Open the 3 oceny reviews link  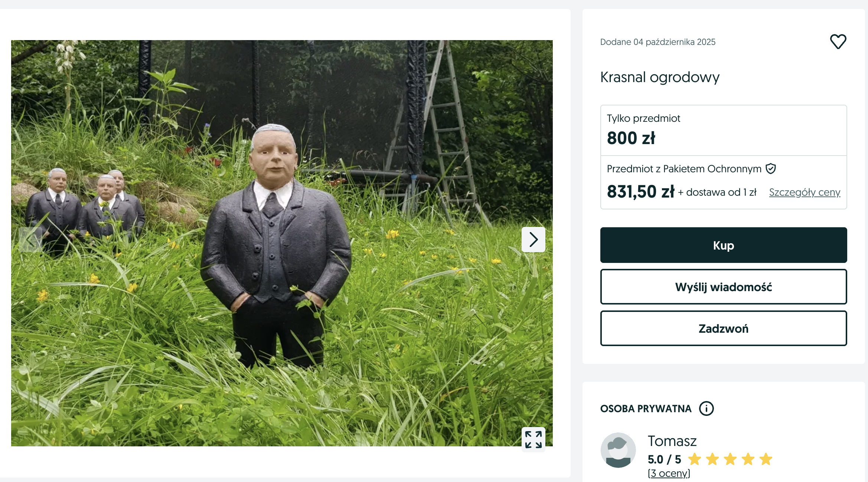[669, 473]
